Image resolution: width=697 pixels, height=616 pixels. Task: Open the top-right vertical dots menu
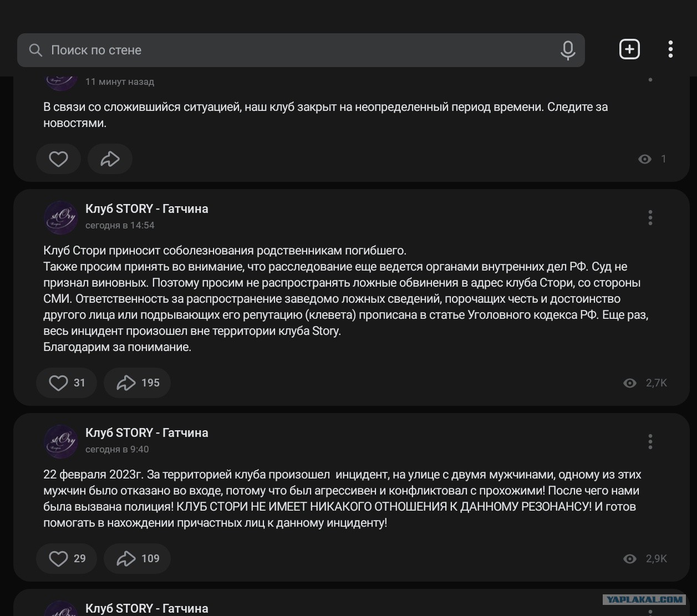pyautogui.click(x=670, y=49)
